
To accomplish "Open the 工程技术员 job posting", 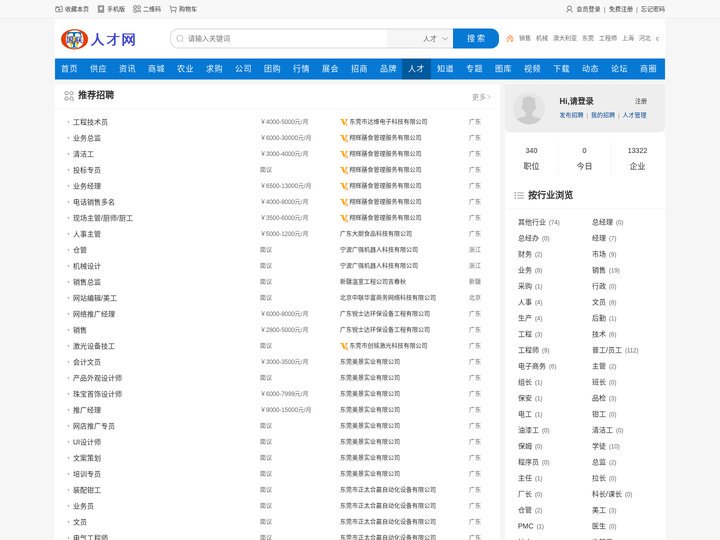I will click(x=90, y=122).
